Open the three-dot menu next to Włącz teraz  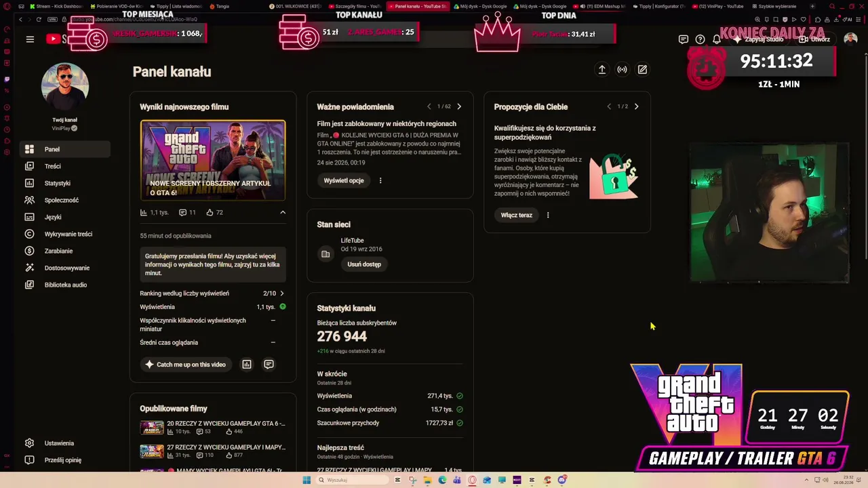[548, 215]
